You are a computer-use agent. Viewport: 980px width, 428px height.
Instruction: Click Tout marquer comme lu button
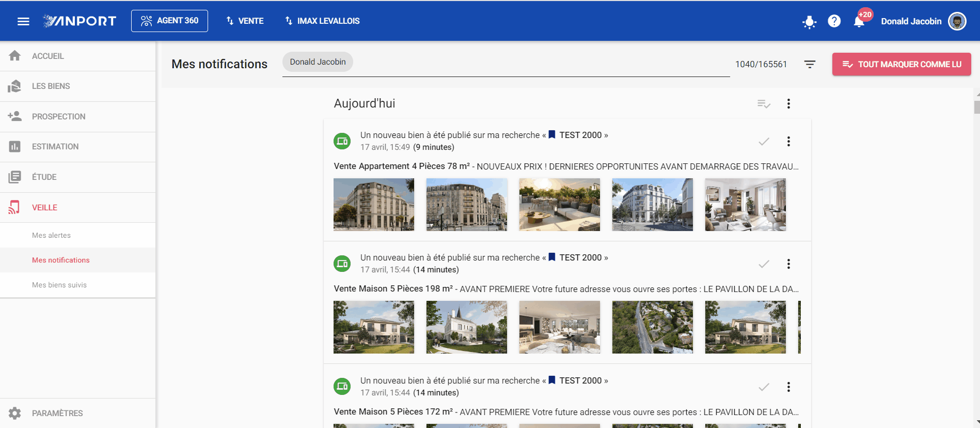coord(902,64)
